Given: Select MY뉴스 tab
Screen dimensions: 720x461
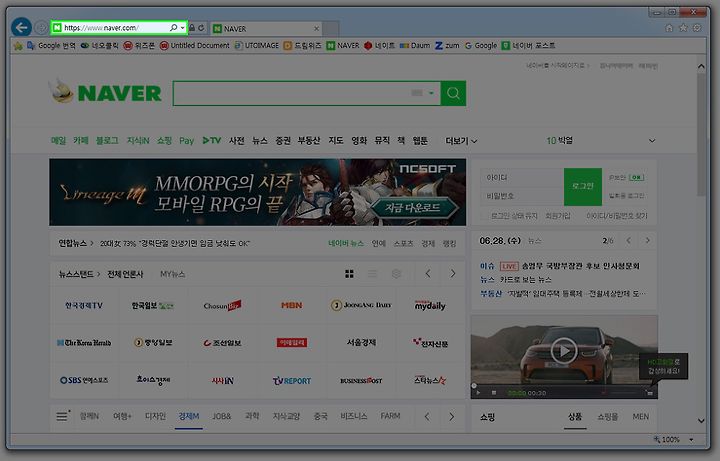Looking at the screenshot, I should [173, 274].
